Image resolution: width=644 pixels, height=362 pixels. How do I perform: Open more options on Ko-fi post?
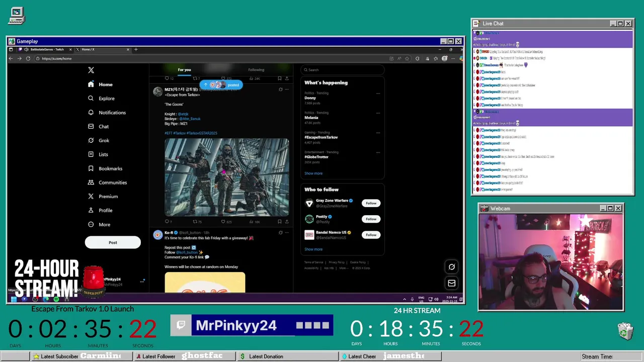click(x=287, y=233)
